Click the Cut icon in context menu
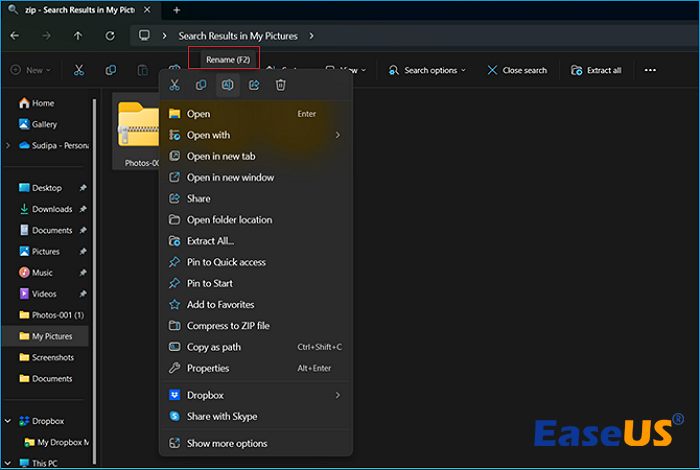 pyautogui.click(x=175, y=85)
